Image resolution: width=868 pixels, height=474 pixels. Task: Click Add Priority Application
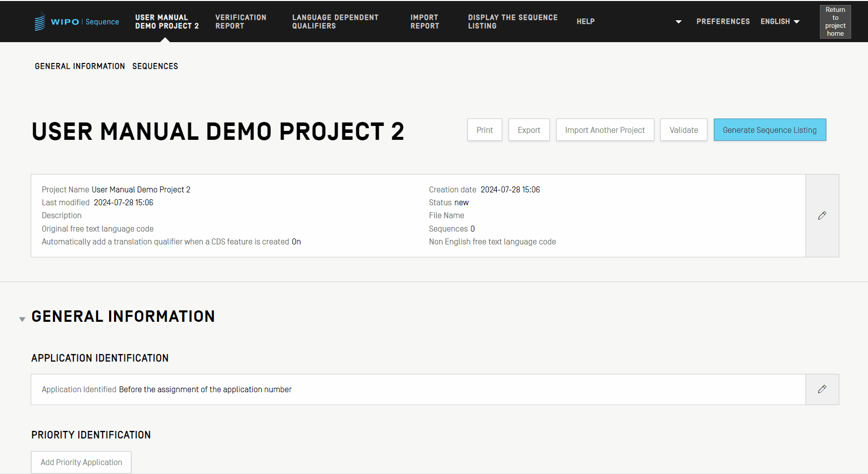(81, 462)
